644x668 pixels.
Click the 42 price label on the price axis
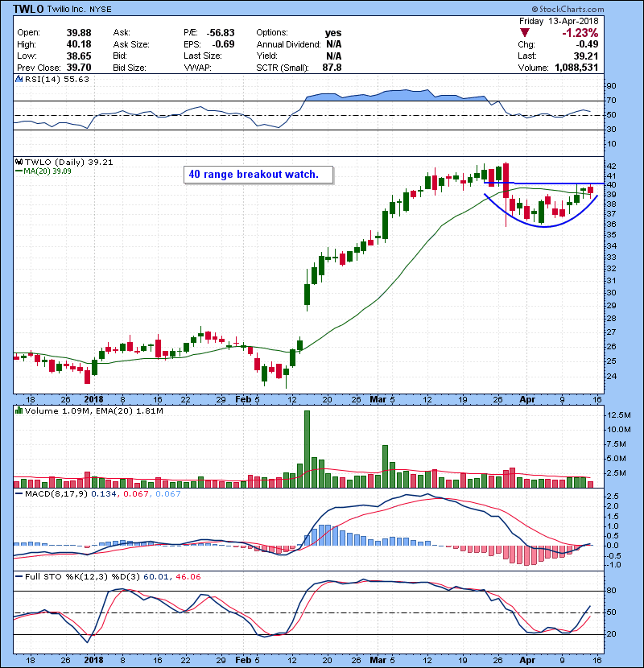pos(611,166)
